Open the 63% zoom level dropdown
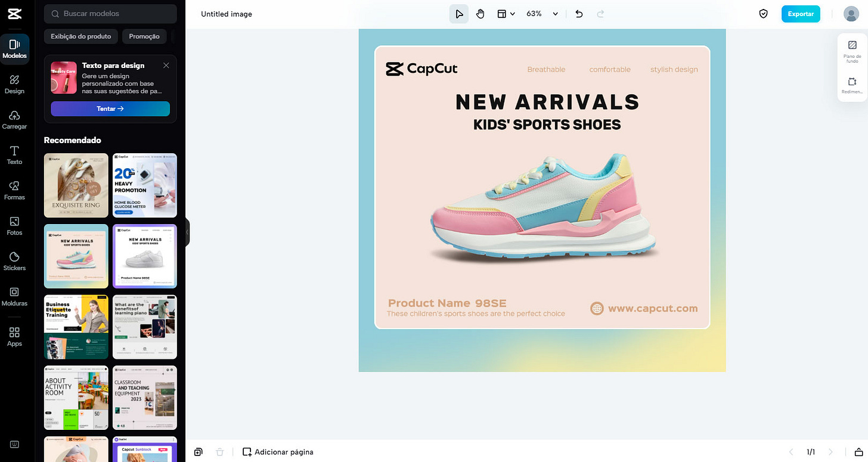Image resolution: width=868 pixels, height=462 pixels. pyautogui.click(x=542, y=14)
